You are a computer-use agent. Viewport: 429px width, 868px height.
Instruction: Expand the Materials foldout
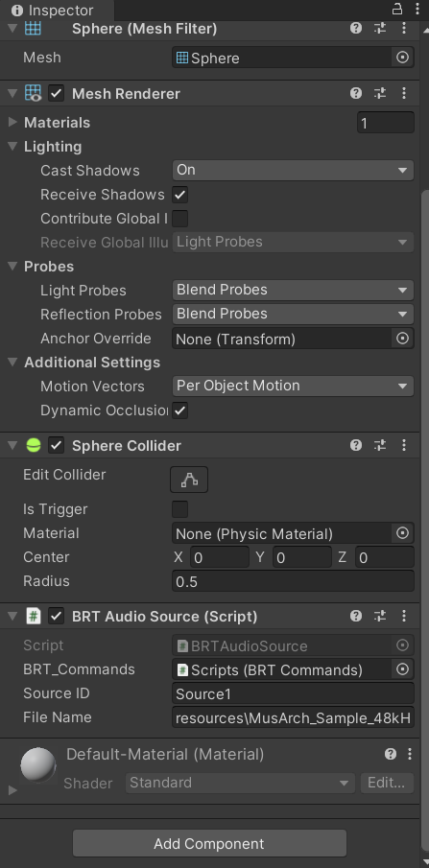coord(12,122)
